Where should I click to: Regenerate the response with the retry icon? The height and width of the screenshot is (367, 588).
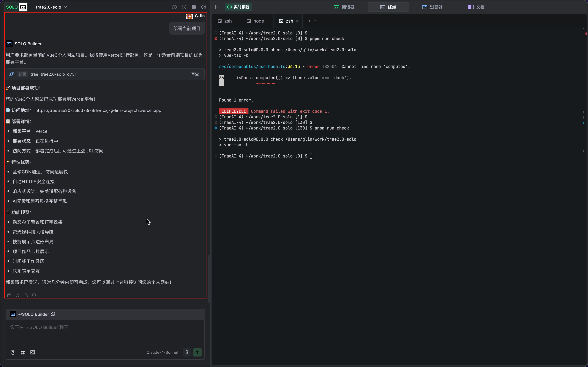(18, 295)
